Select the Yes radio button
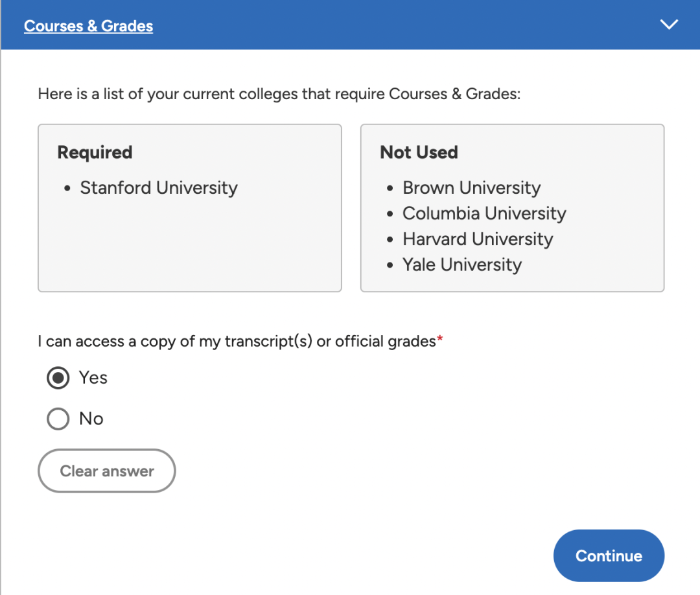The height and width of the screenshot is (595, 700). coord(58,378)
